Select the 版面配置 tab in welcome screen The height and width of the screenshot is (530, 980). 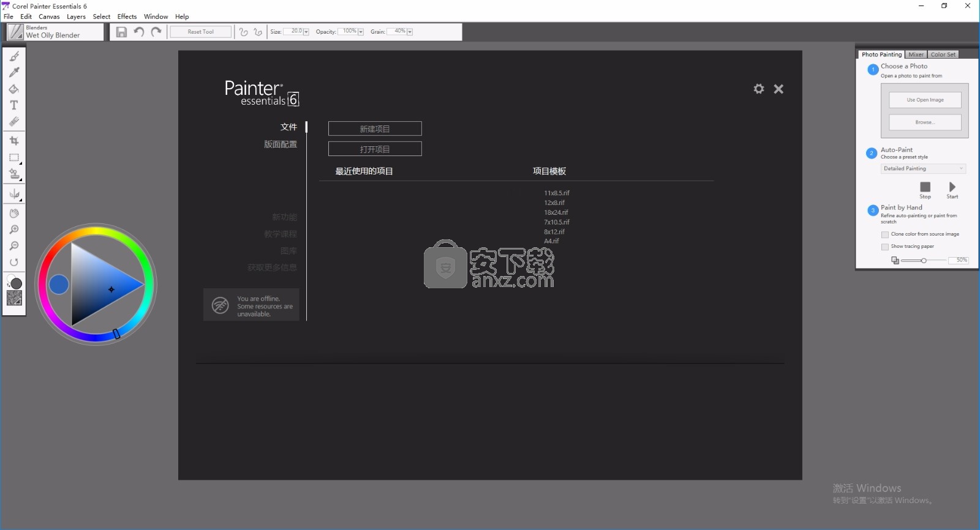[281, 144]
